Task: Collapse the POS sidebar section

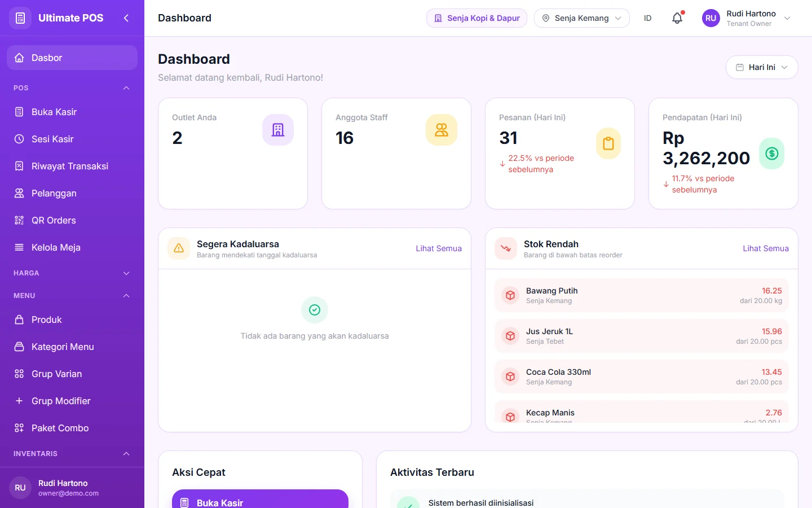Action: point(72,88)
